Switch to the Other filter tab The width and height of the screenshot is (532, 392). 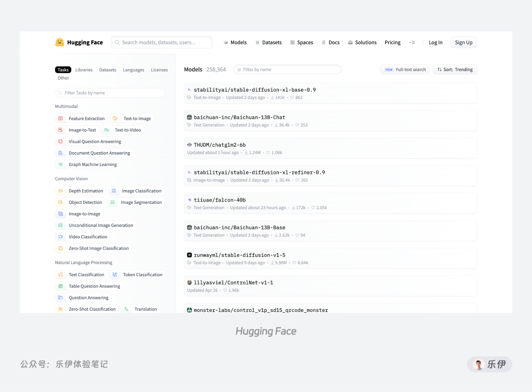click(63, 78)
